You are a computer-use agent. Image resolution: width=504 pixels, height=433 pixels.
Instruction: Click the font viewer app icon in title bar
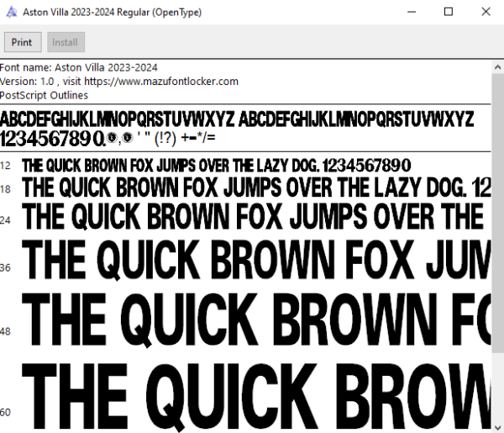12,13
